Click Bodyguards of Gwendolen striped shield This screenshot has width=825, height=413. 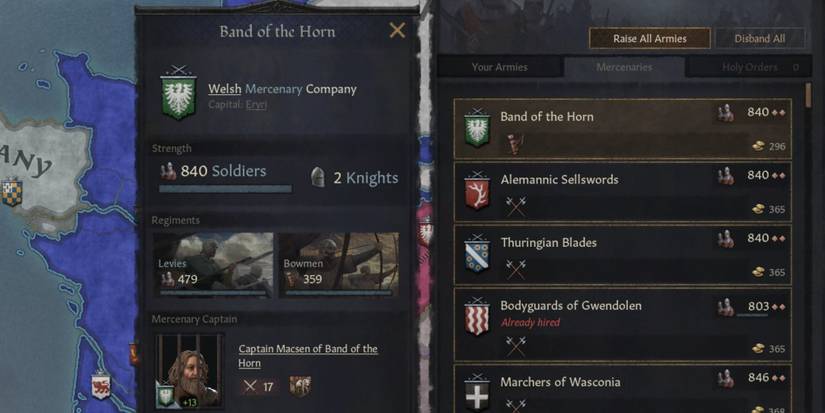point(477,315)
